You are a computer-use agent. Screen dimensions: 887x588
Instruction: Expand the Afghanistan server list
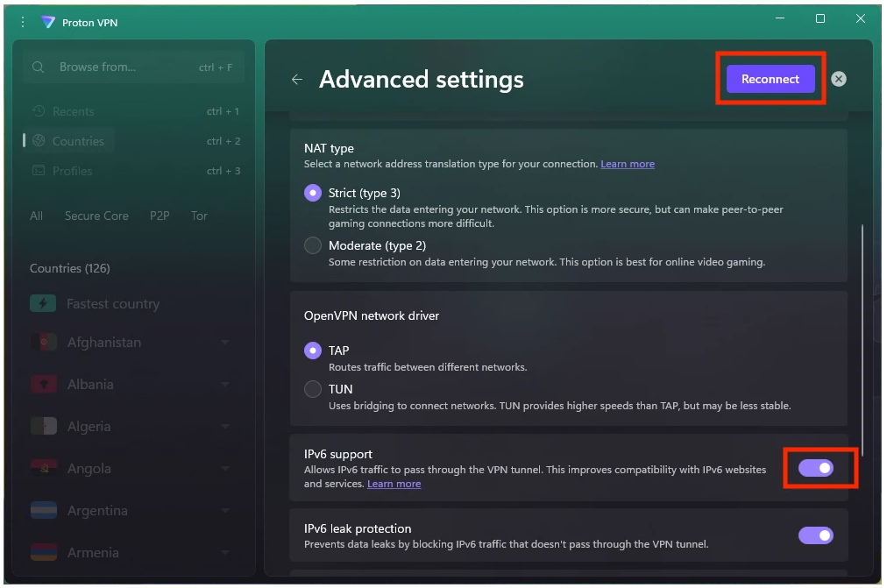[x=225, y=343]
